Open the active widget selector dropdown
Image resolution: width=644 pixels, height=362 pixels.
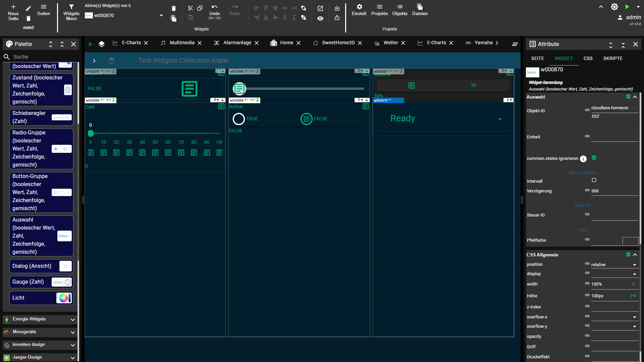pyautogui.click(x=161, y=15)
